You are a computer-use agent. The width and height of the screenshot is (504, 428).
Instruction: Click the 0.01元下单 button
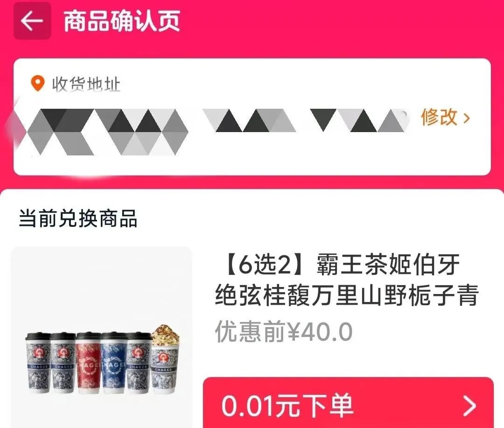point(348,402)
